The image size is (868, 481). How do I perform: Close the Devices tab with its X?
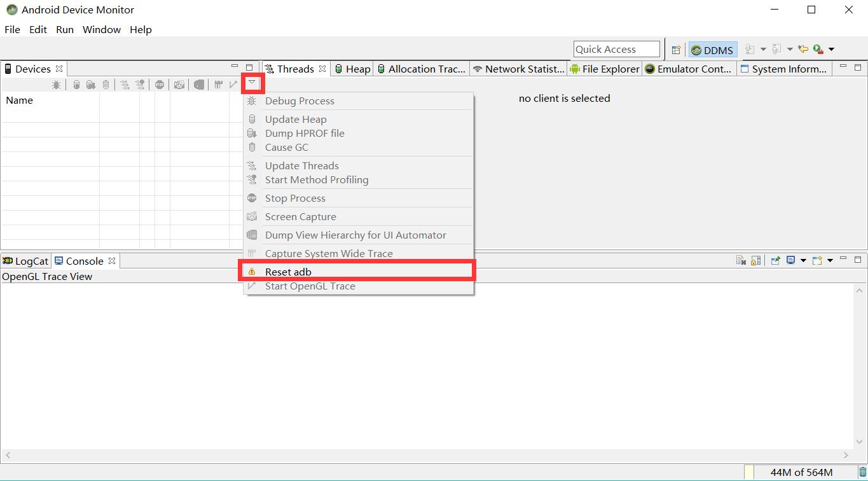(59, 69)
